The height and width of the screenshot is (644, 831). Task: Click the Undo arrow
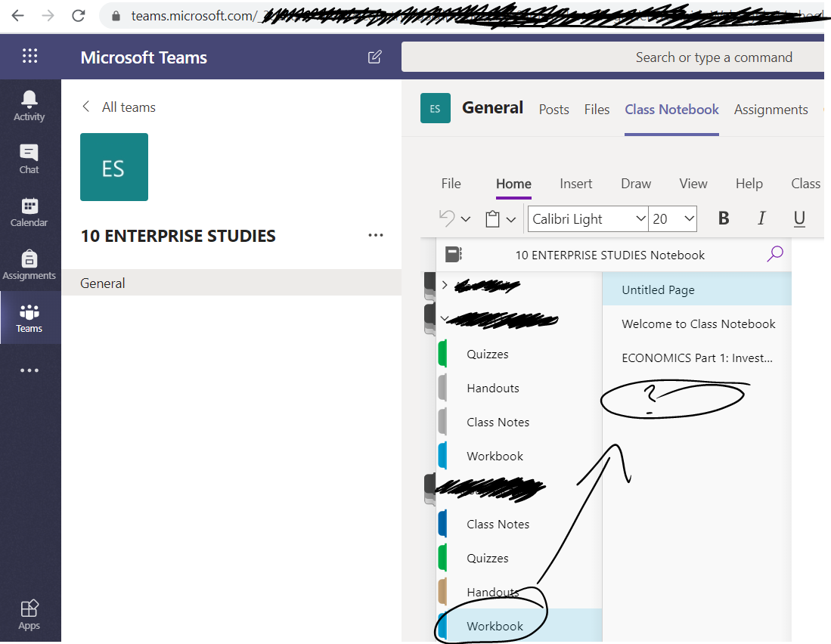coord(447,218)
